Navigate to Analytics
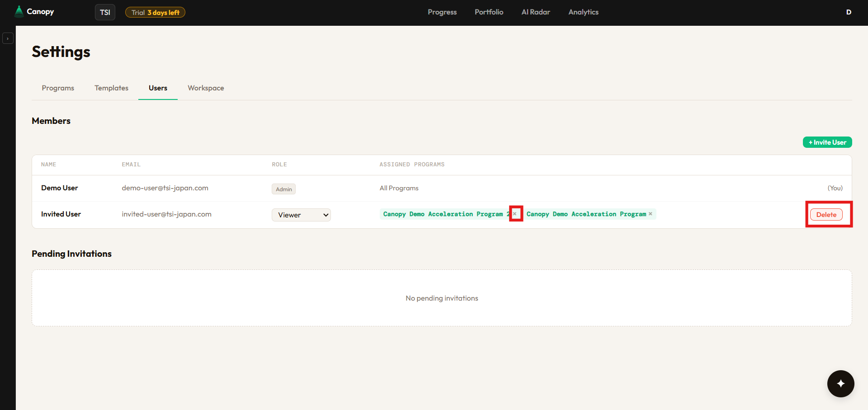The image size is (868, 410). point(583,12)
